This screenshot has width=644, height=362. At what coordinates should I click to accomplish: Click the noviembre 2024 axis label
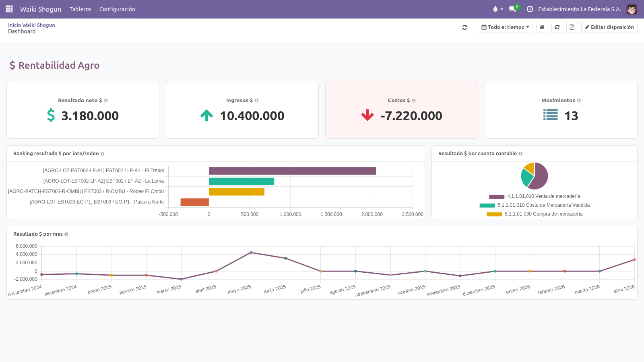tap(25, 291)
